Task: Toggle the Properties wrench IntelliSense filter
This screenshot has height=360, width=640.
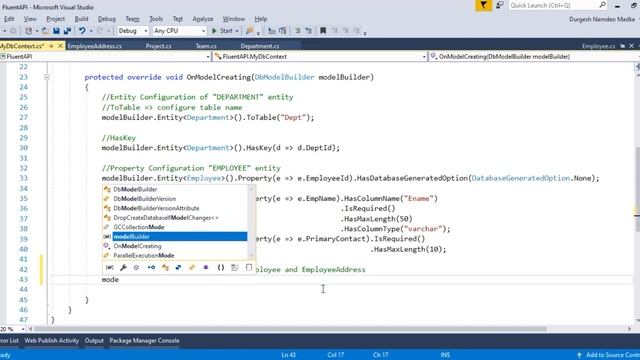Action: click(123, 267)
